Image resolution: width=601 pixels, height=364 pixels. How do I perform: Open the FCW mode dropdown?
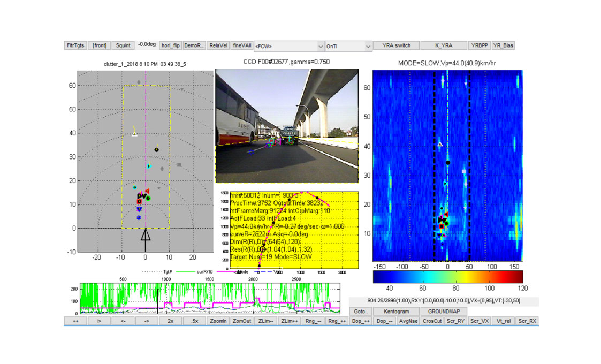click(x=289, y=46)
